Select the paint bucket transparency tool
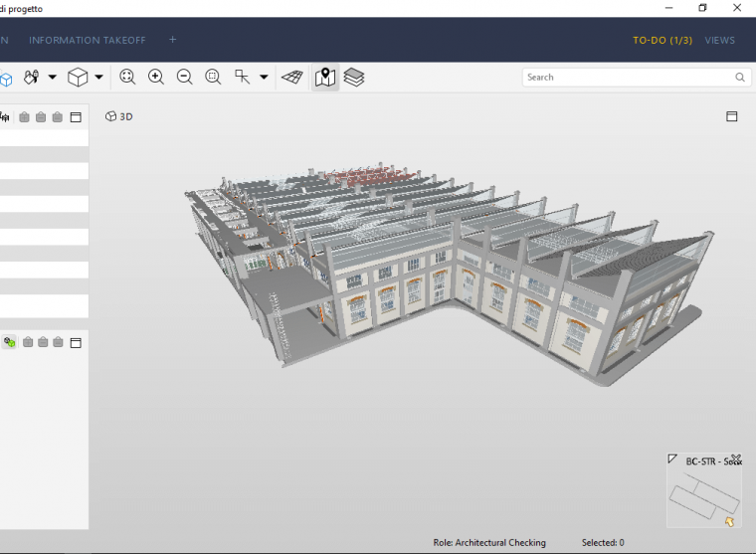The width and height of the screenshot is (756, 554). tap(32, 78)
